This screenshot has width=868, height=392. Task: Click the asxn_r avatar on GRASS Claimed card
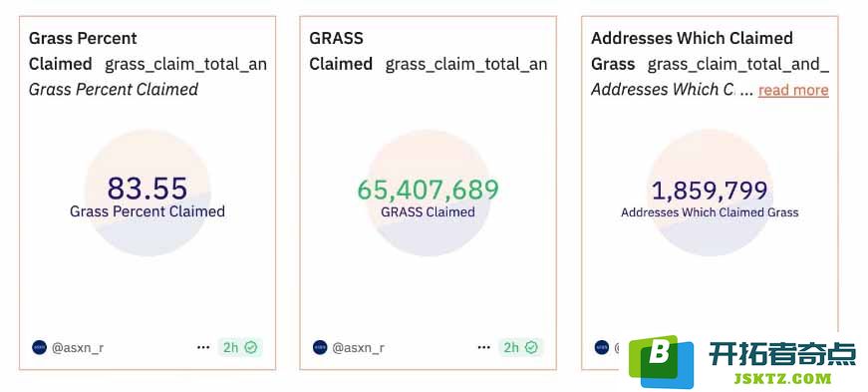point(320,348)
